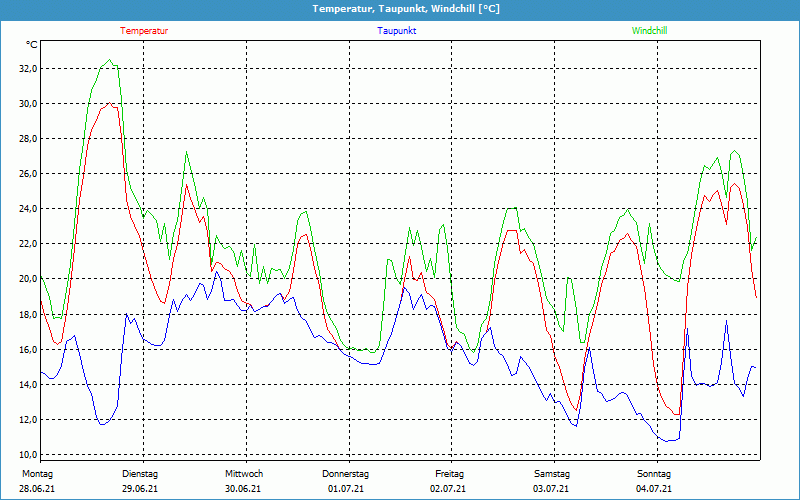
Task: Click the 28,0 y-axis value
Action: [x=28, y=139]
